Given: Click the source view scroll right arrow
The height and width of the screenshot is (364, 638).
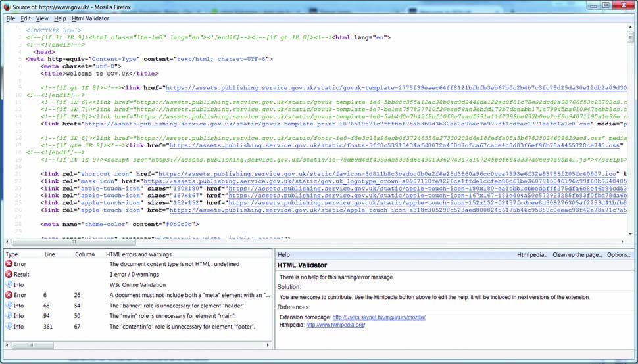Looking at the screenshot, I should coord(622,242).
